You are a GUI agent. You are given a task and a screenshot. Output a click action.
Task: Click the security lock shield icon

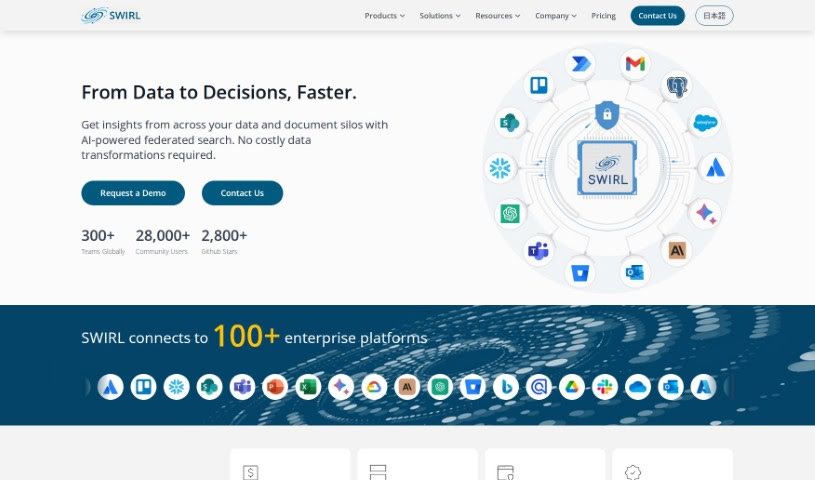point(606,115)
